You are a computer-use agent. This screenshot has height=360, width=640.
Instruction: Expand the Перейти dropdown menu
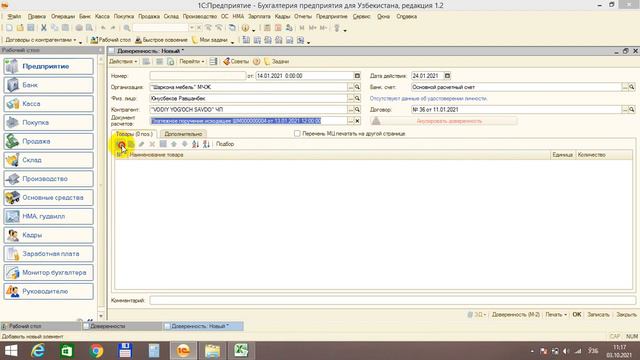click(x=191, y=62)
